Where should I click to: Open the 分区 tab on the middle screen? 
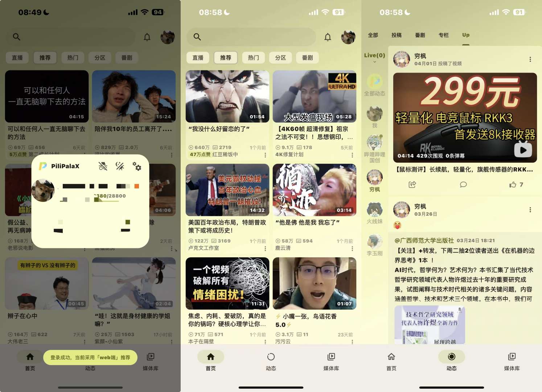[x=280, y=58]
